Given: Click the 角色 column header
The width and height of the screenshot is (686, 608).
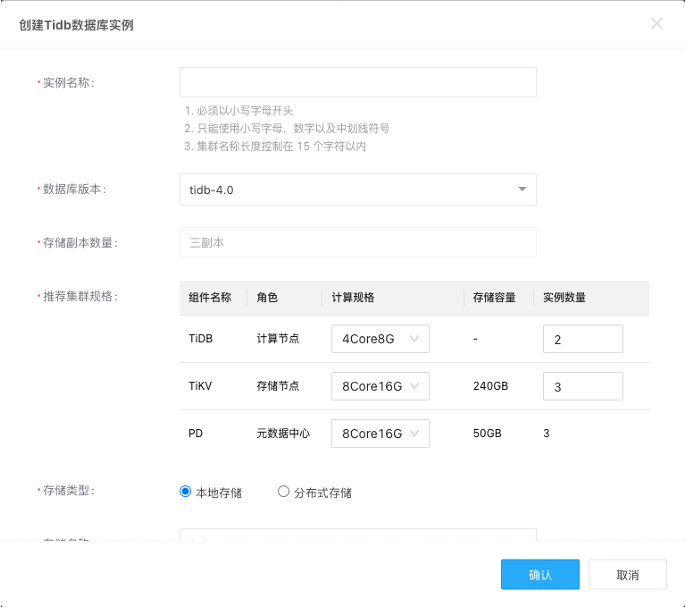Looking at the screenshot, I should point(267,297).
